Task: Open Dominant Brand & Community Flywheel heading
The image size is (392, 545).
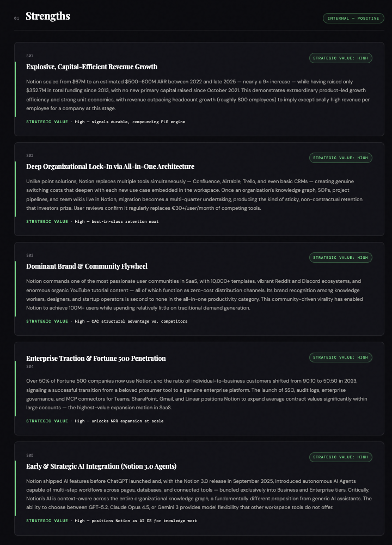Action: tap(87, 266)
